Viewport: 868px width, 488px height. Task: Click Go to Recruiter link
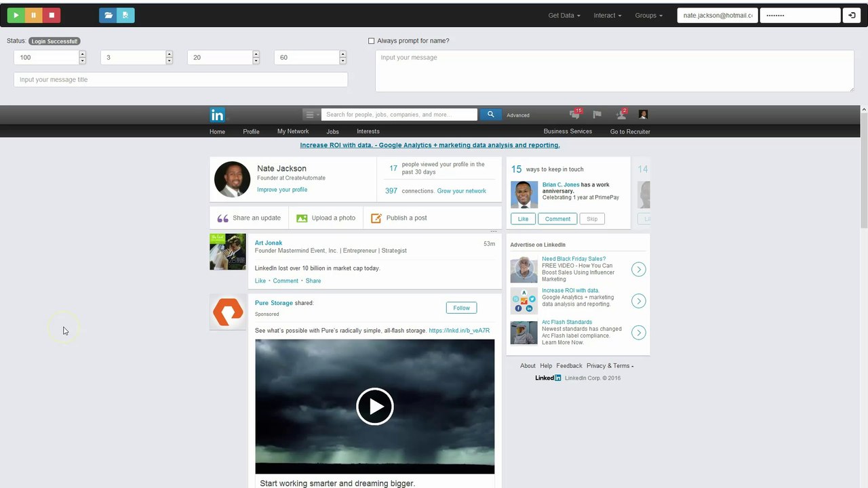click(x=630, y=131)
